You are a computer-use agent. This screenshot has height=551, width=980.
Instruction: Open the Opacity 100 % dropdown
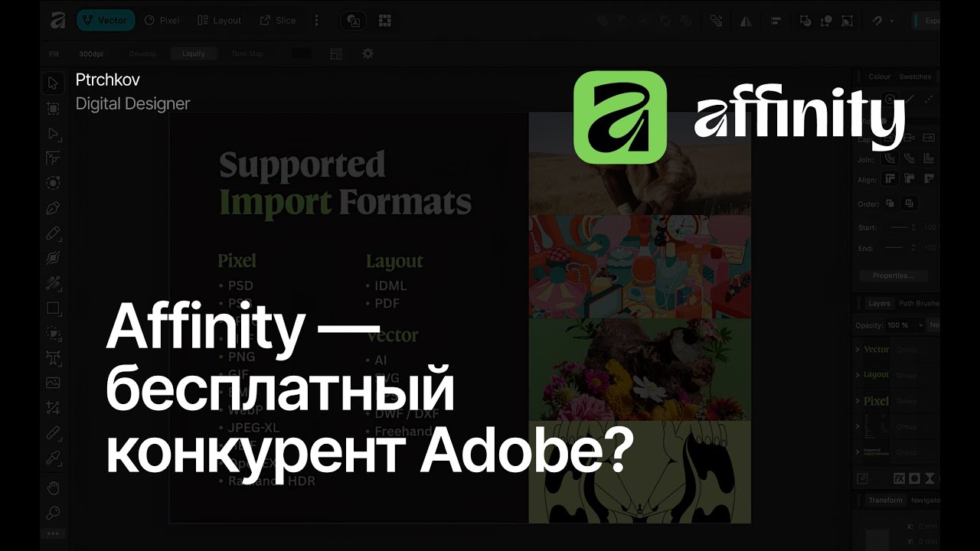tap(919, 325)
